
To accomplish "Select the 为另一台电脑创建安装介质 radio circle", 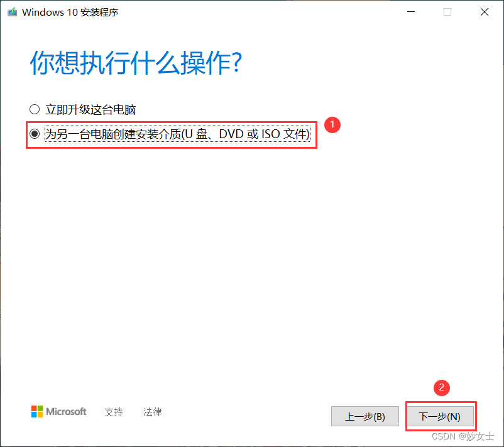I will pos(35,134).
